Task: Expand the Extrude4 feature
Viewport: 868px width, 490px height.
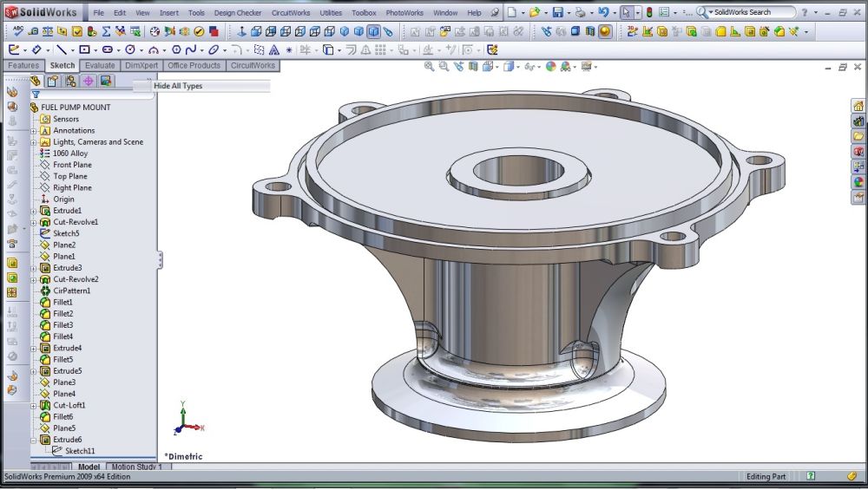Action: 33,349
